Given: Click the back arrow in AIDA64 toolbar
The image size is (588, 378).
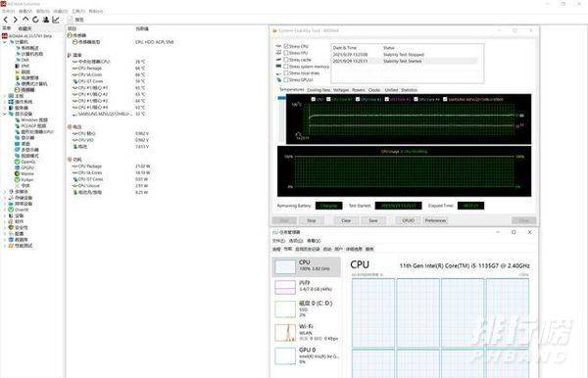Looking at the screenshot, I should (x=6, y=20).
